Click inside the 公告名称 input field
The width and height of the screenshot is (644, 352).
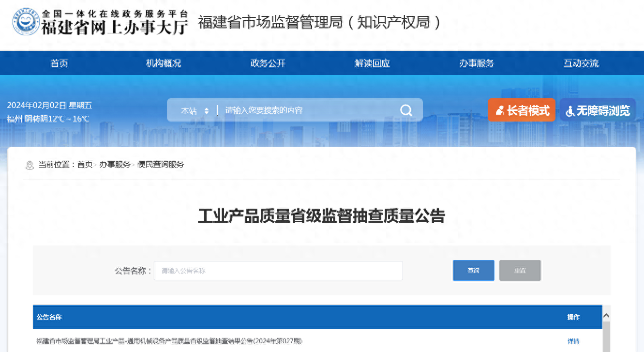click(x=278, y=270)
